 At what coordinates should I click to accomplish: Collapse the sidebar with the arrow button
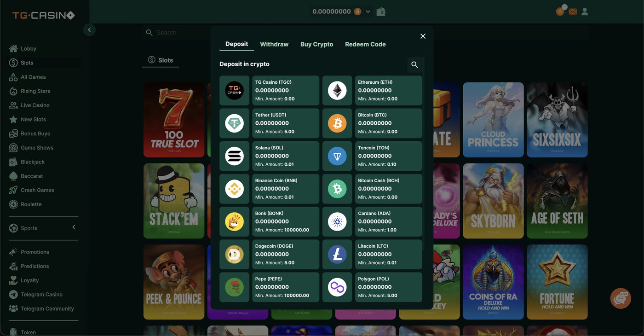point(89,30)
